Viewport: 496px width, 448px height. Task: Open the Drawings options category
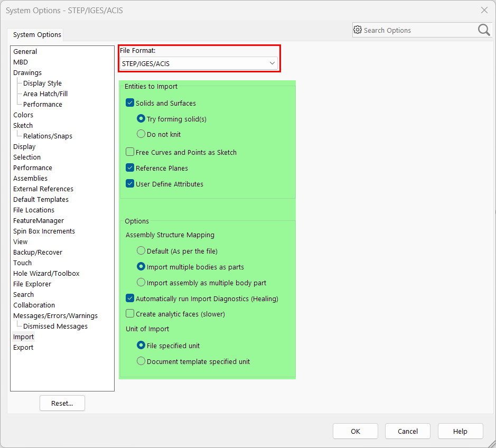pos(27,73)
